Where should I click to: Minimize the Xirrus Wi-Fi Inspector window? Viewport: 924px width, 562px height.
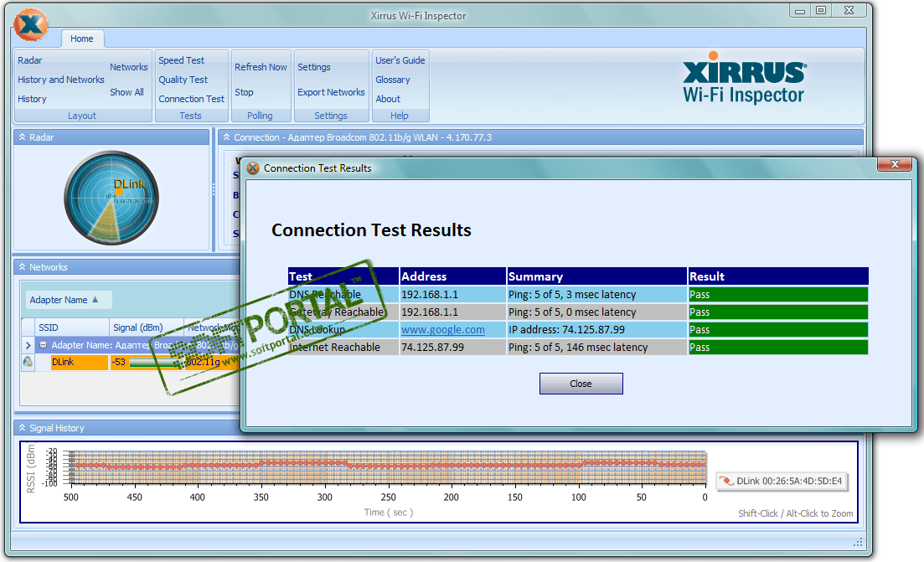point(799,11)
